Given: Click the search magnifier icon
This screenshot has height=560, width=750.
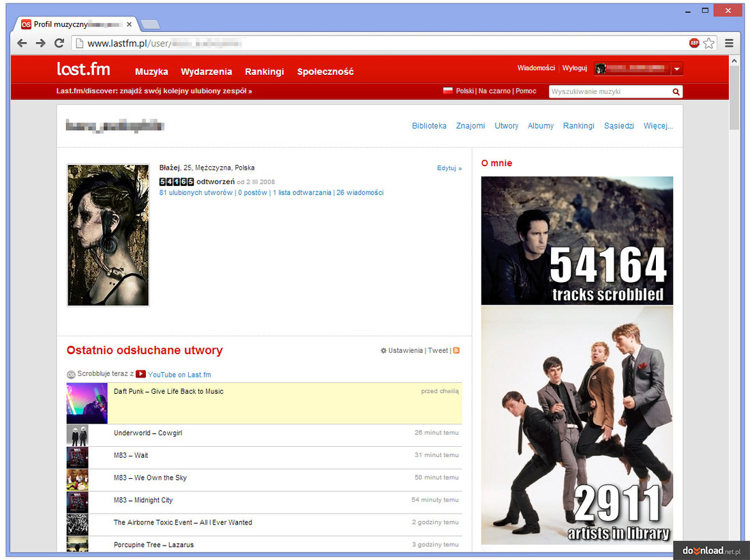Looking at the screenshot, I should click(x=676, y=92).
